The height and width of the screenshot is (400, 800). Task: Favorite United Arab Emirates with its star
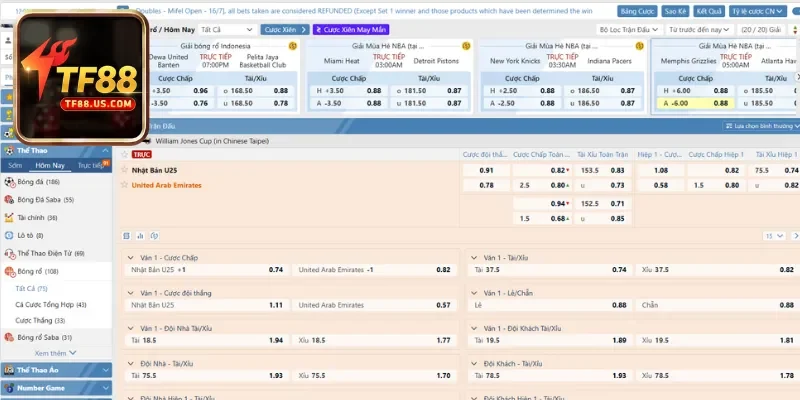(x=124, y=185)
